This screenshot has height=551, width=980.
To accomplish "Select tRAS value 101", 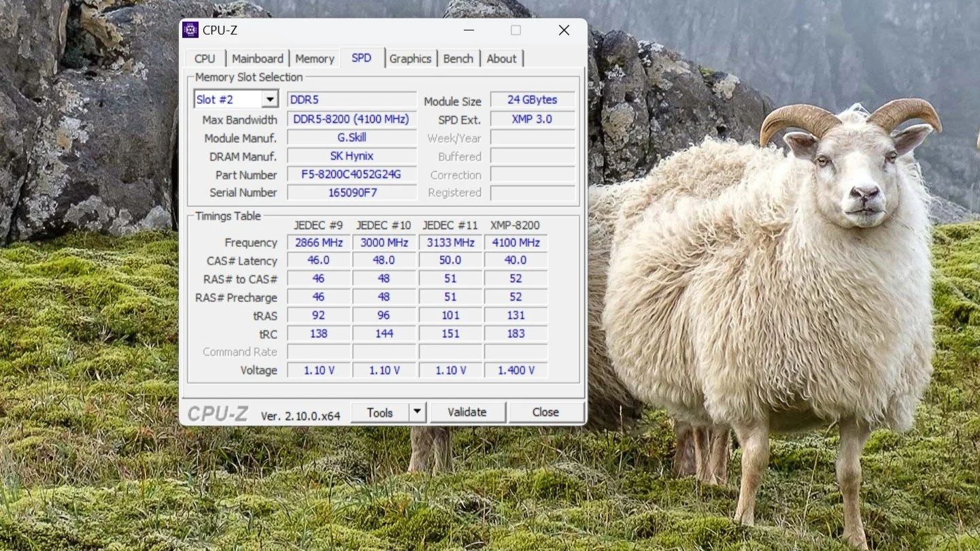I will tap(450, 316).
